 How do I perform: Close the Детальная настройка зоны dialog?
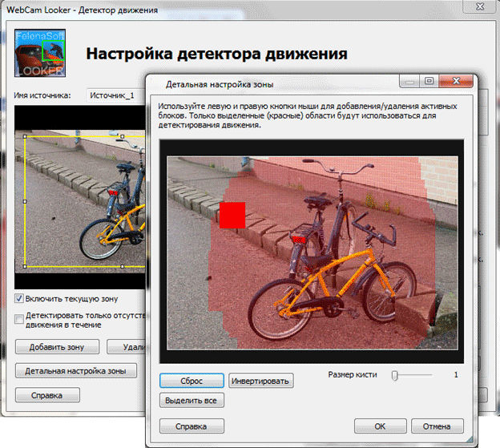[x=456, y=81]
